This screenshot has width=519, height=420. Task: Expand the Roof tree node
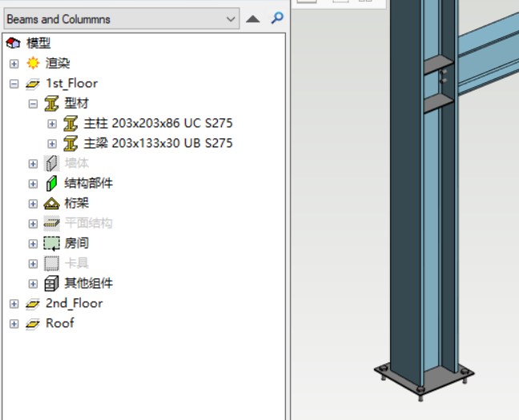pyautogui.click(x=14, y=324)
